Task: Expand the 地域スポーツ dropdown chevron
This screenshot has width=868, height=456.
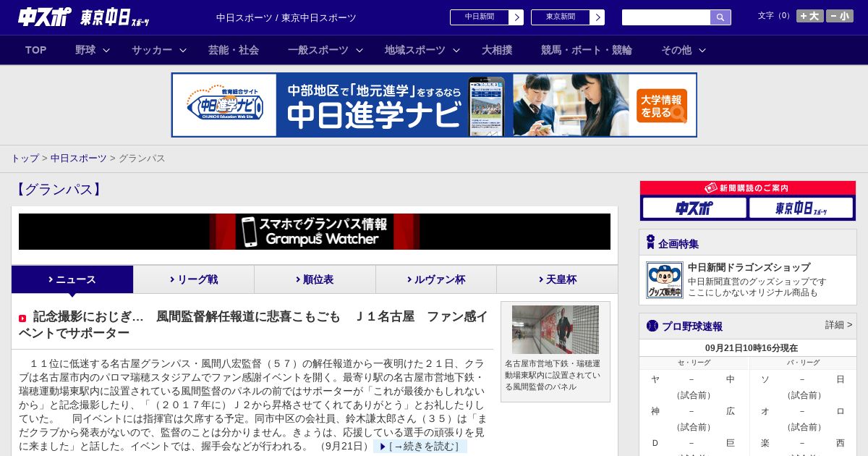Action: [456, 50]
